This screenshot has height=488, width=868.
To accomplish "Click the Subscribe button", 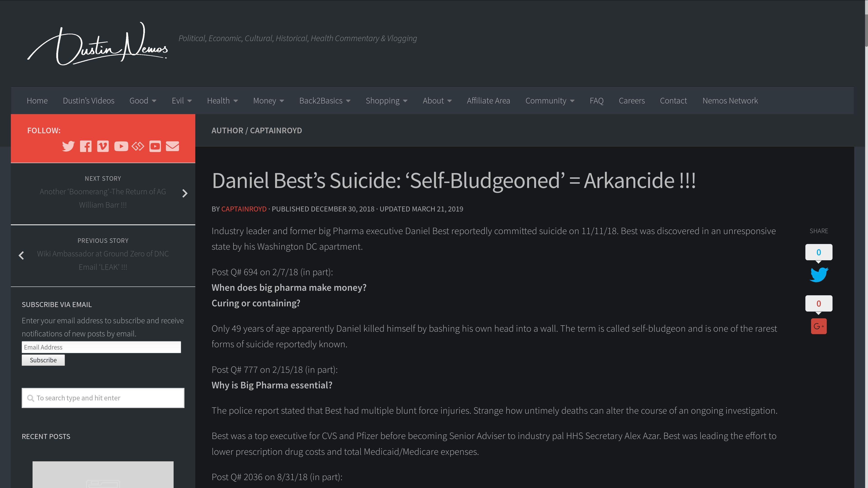I will [x=43, y=360].
